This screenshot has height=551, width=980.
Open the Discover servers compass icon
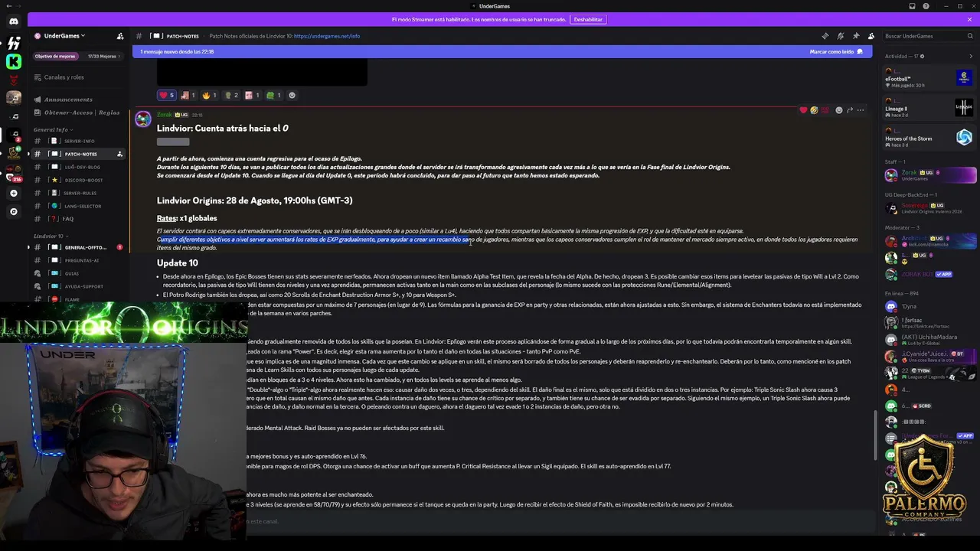tap(14, 211)
